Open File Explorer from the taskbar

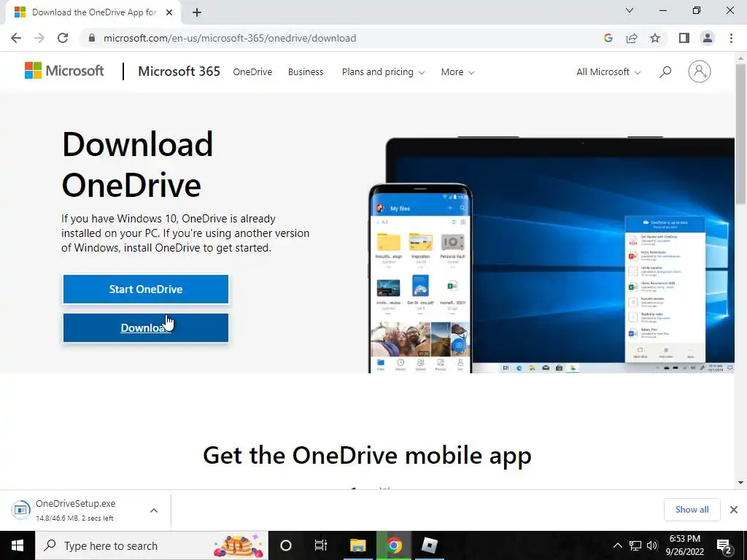coord(357,545)
